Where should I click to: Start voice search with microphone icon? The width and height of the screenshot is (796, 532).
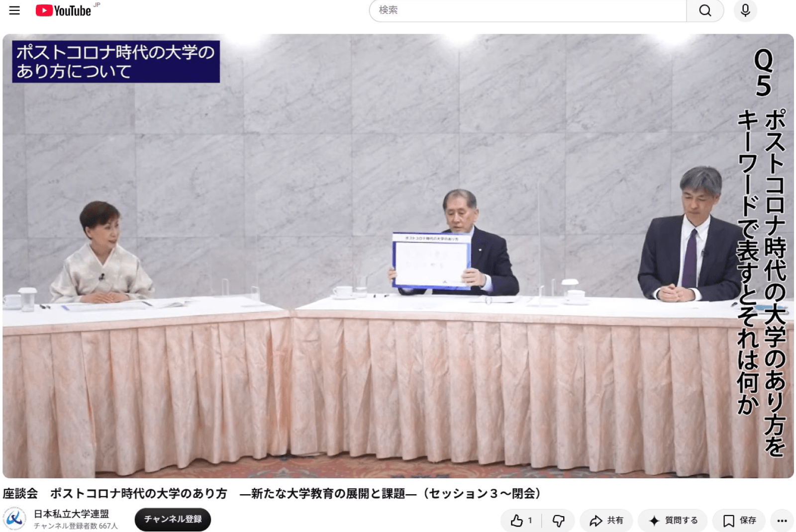pos(745,10)
